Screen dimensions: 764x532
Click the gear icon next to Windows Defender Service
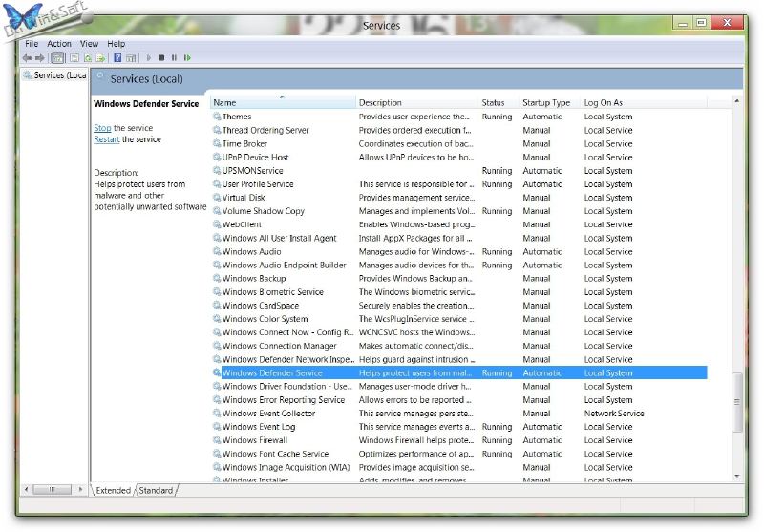(217, 373)
